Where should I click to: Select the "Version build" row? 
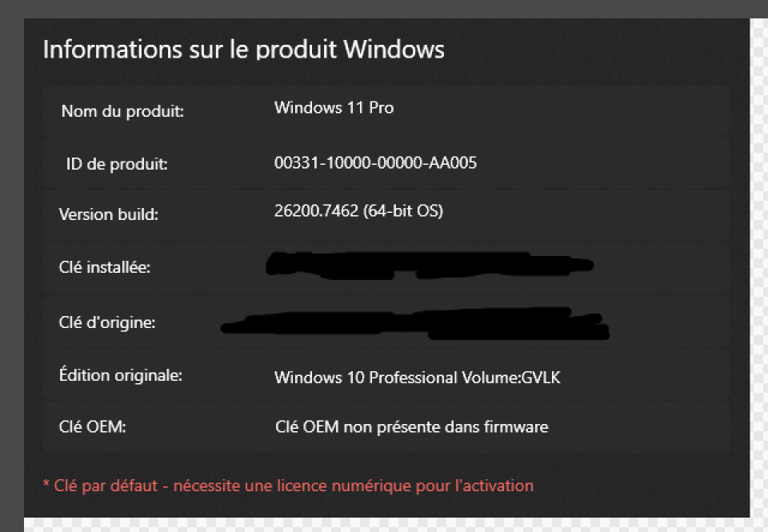point(108,214)
